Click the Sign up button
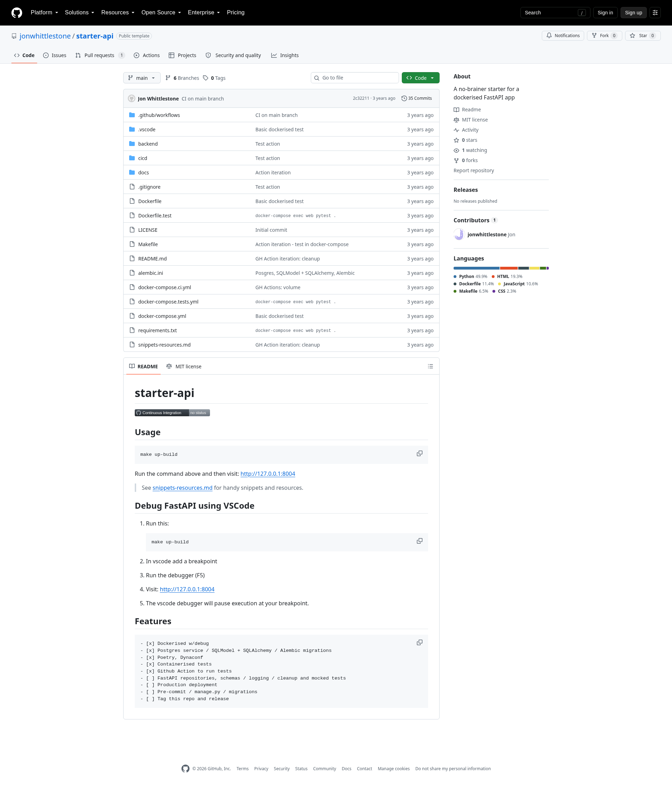 tap(633, 13)
